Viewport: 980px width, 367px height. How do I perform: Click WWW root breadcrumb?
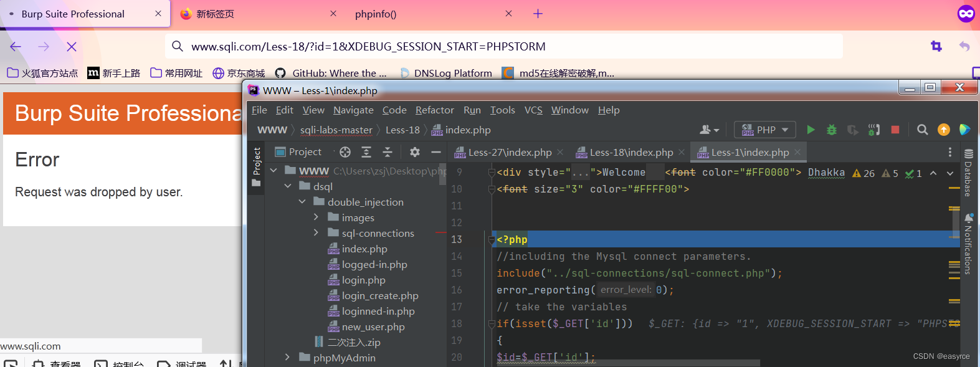pos(272,130)
